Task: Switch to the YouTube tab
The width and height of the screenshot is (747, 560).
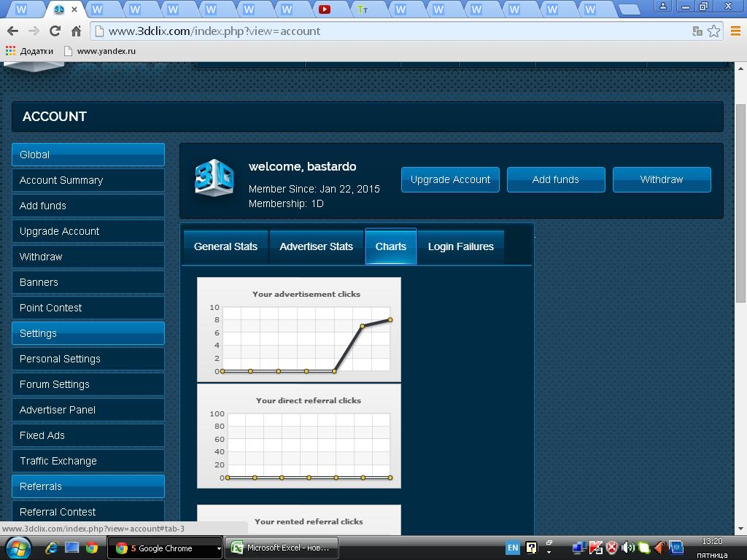Action: pyautogui.click(x=325, y=9)
